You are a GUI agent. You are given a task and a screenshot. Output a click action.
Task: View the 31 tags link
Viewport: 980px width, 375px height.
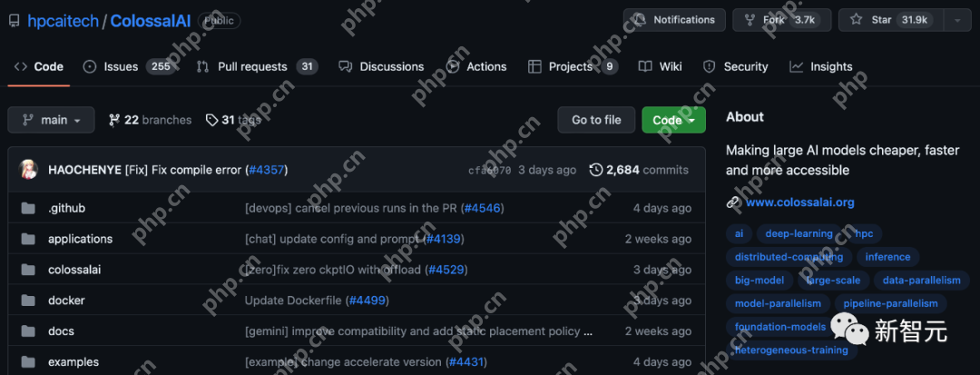233,120
